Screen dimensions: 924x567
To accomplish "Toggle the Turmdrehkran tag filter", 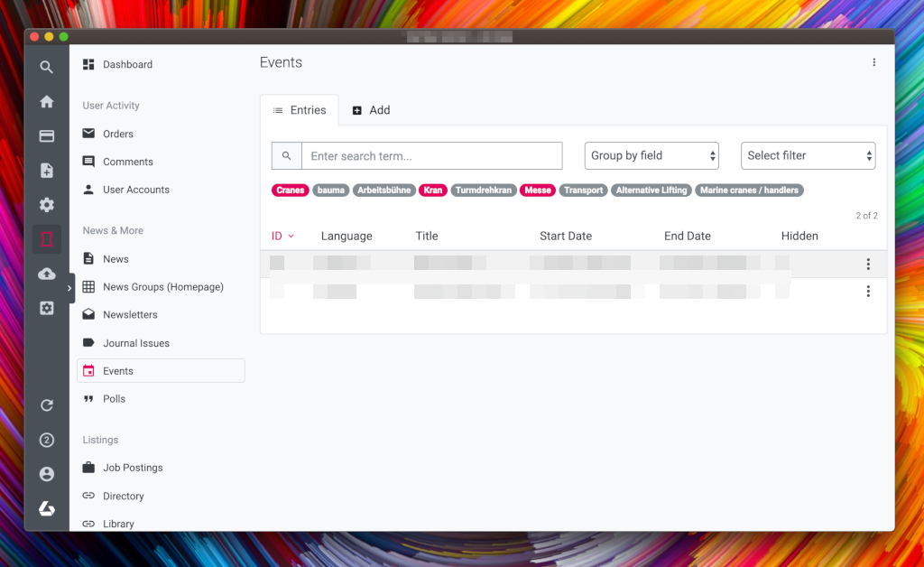I will 484,191.
